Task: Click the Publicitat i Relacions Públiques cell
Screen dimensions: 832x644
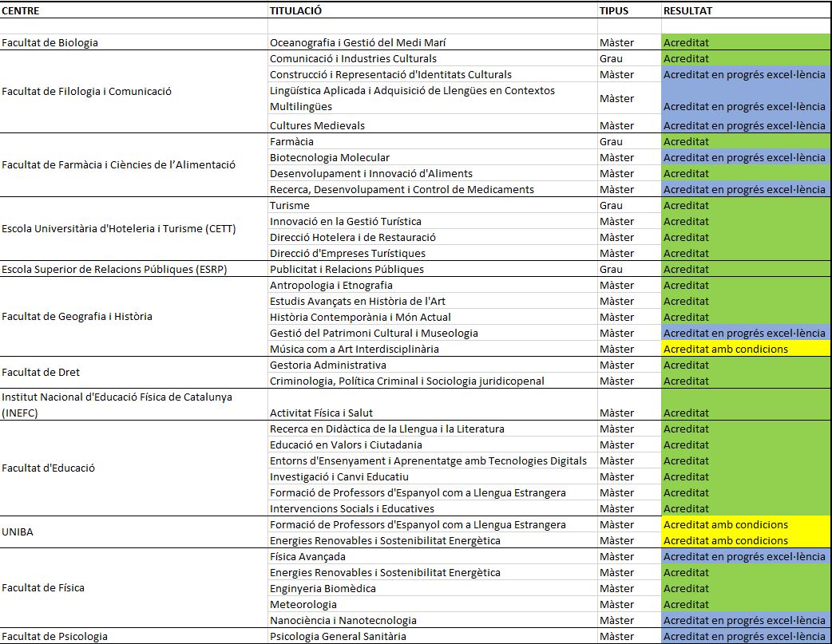Action: 347,269
